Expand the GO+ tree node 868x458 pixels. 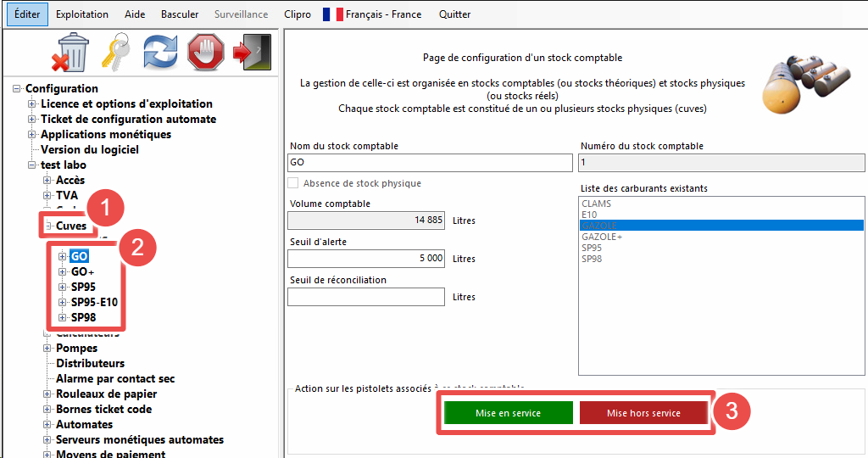pyautogui.click(x=63, y=271)
